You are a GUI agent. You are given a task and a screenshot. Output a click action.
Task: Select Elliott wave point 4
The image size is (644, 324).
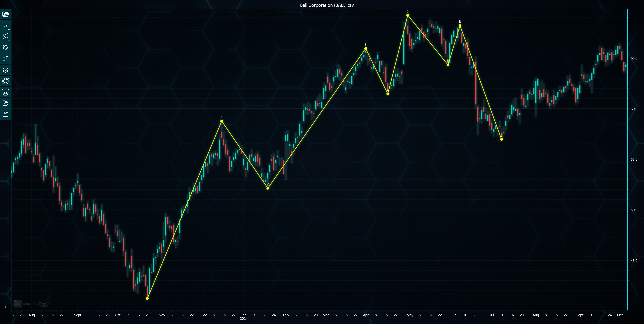pos(388,94)
